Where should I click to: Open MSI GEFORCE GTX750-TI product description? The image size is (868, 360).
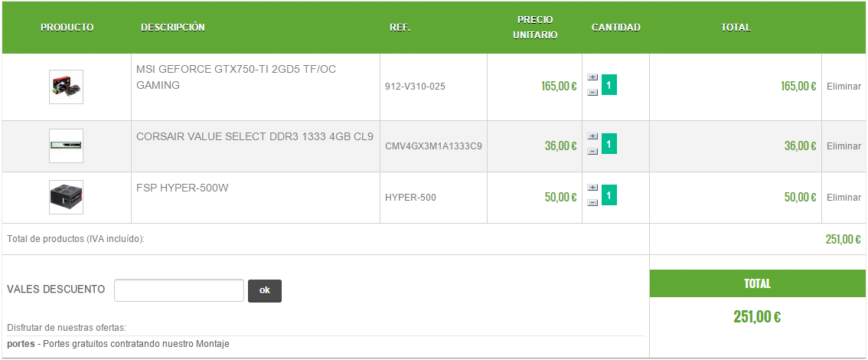(236, 77)
